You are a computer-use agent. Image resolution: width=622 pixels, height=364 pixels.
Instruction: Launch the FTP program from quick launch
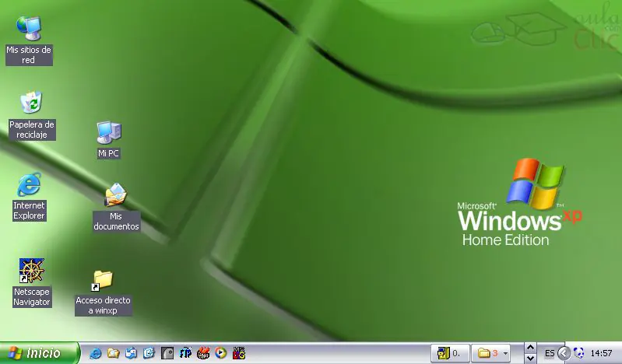(x=185, y=353)
